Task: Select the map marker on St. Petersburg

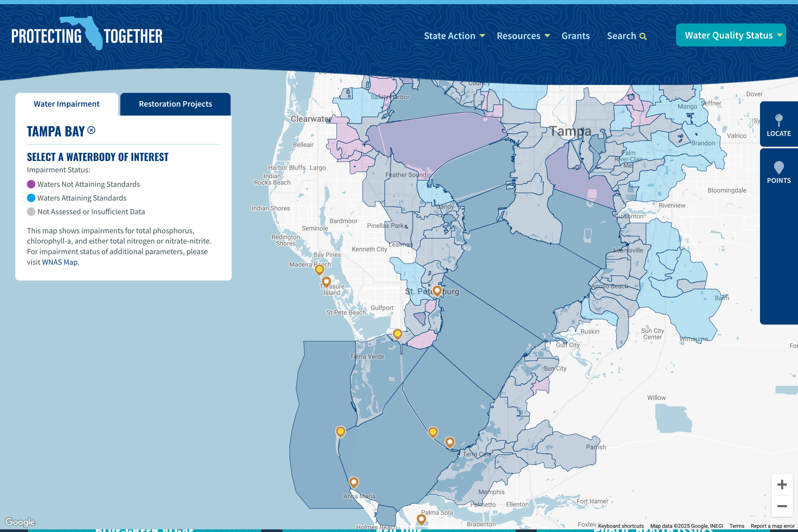Action: click(437, 290)
